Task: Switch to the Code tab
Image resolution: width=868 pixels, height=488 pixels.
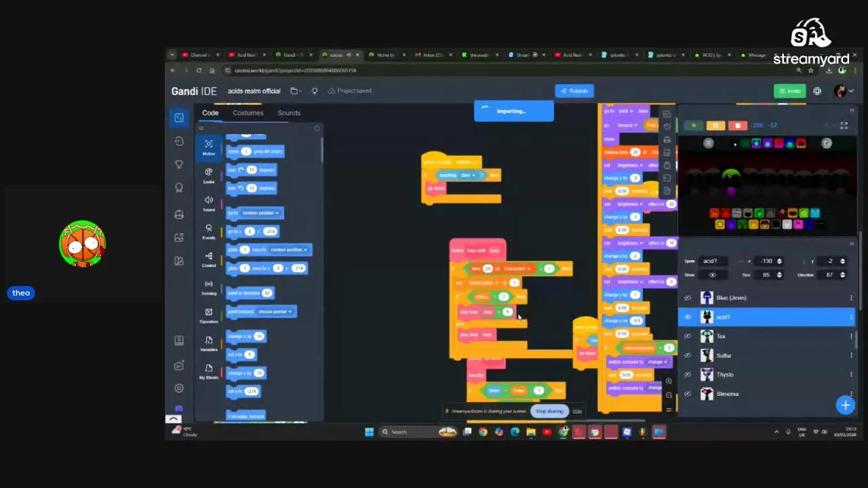Action: [210, 113]
